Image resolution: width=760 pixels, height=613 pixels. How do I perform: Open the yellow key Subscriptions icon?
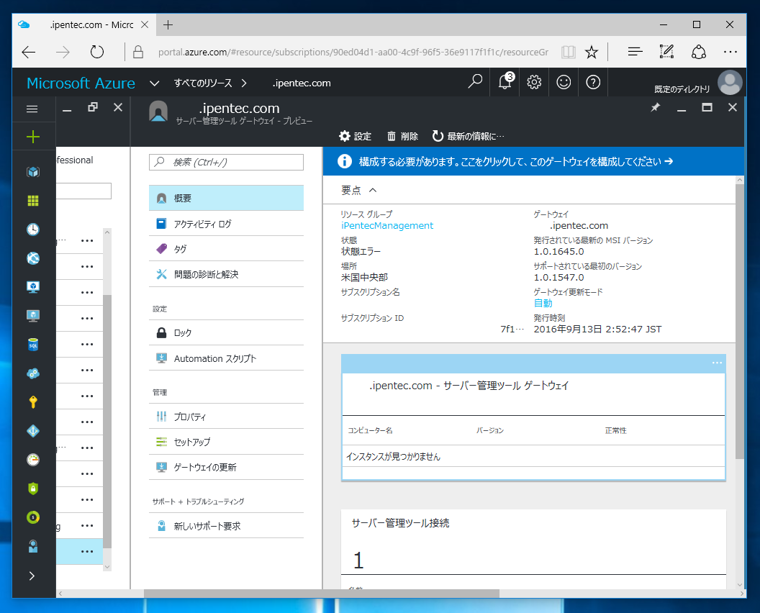33,402
